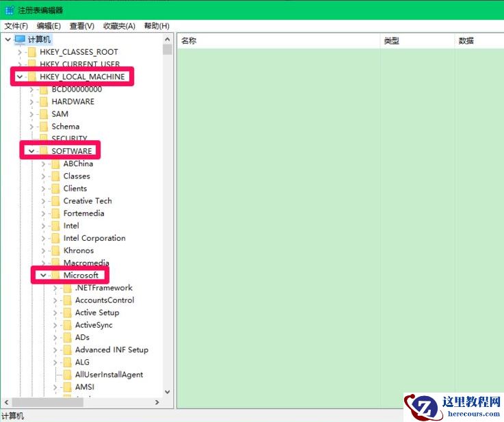
Task: Open the 收藏夹(A) menu
Action: (119, 26)
